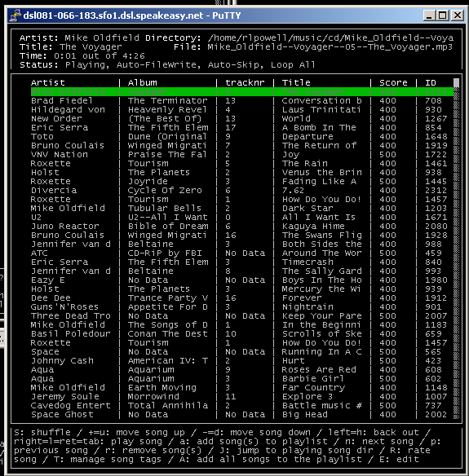Close the PuTTY terminal window
This screenshot has height=476, width=469.
click(457, 15)
